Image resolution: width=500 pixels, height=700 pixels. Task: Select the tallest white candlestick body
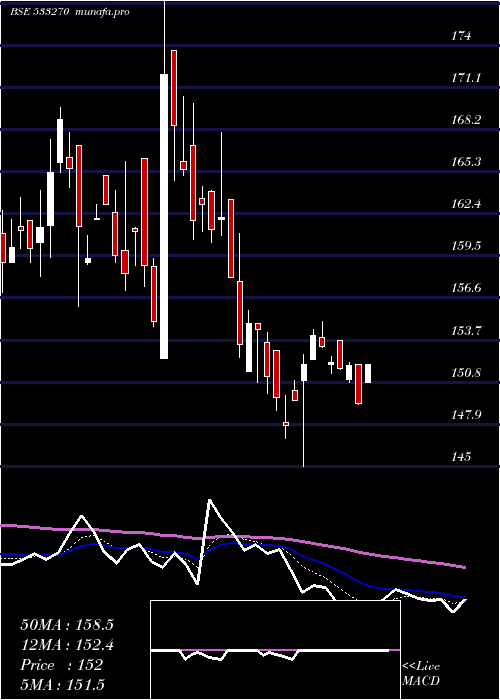coord(164,216)
